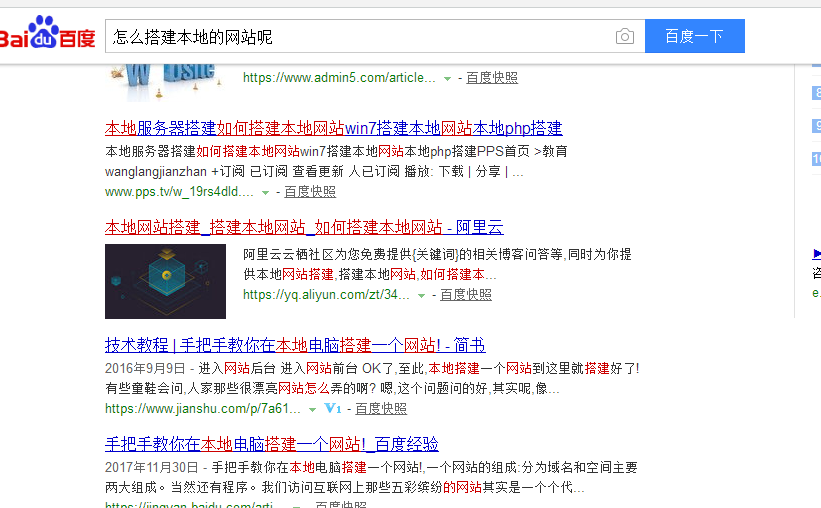Screen dimensions: 821x508
Task: Click the Baidu logo
Action: [x=48, y=33]
